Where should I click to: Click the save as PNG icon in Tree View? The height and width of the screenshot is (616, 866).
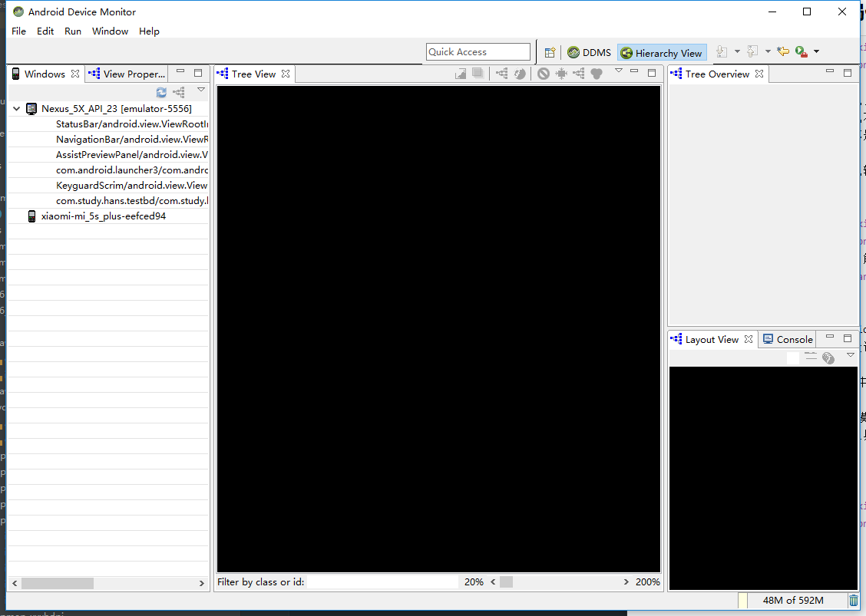461,74
